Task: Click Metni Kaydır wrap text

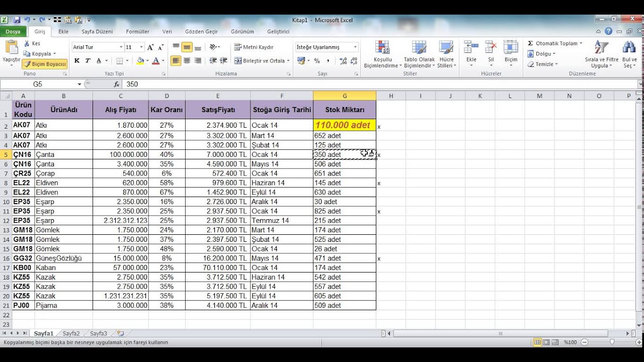Action: [254, 47]
